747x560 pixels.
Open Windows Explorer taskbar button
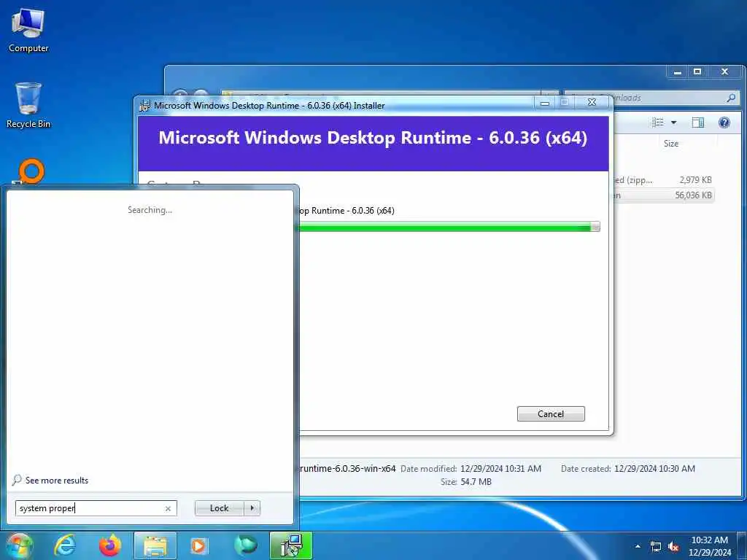pos(155,545)
